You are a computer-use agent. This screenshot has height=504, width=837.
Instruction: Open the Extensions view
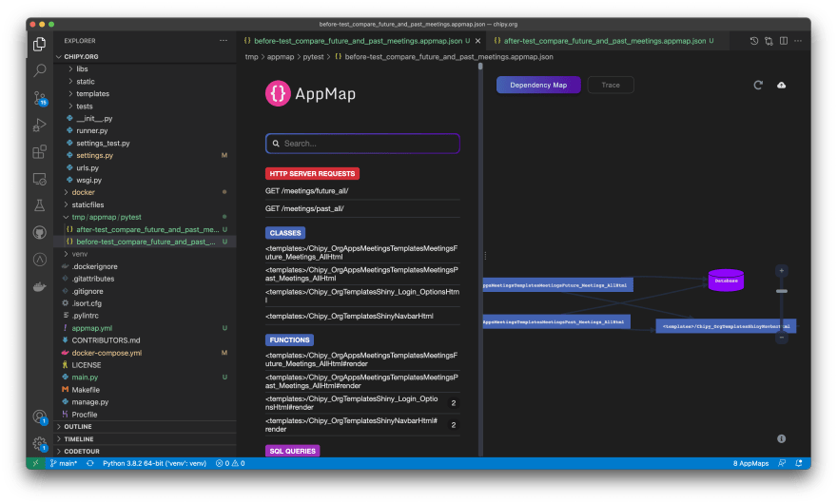[x=40, y=151]
